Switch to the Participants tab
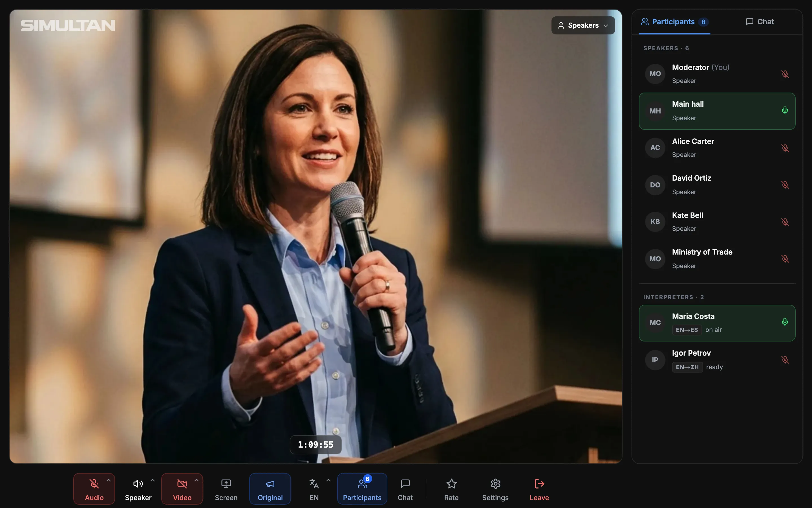812x508 pixels. tap(674, 22)
